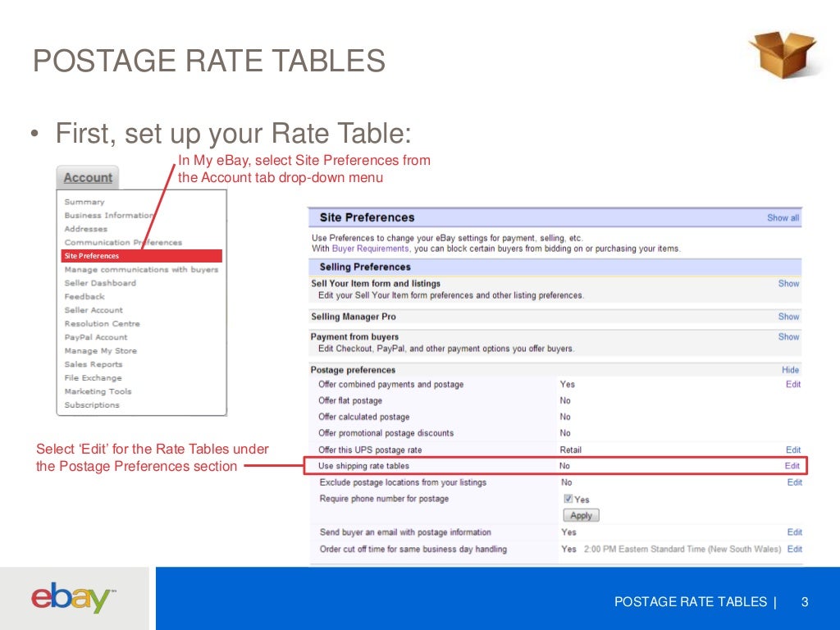Click the cardboard box icon
The width and height of the screenshot is (840, 630).
tap(783, 55)
